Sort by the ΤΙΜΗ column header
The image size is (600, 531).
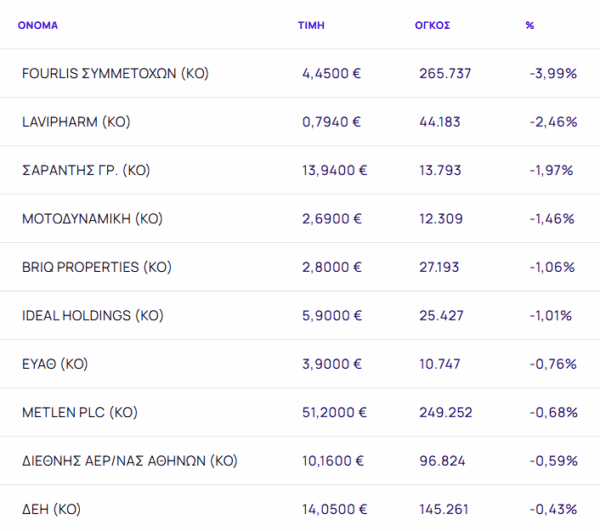click(311, 25)
